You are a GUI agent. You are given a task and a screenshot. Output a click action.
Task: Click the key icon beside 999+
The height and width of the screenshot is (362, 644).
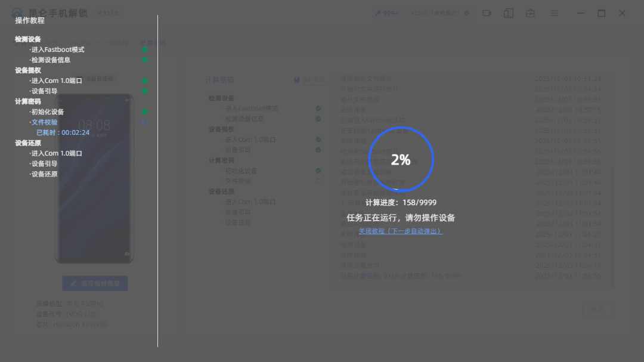pyautogui.click(x=378, y=13)
